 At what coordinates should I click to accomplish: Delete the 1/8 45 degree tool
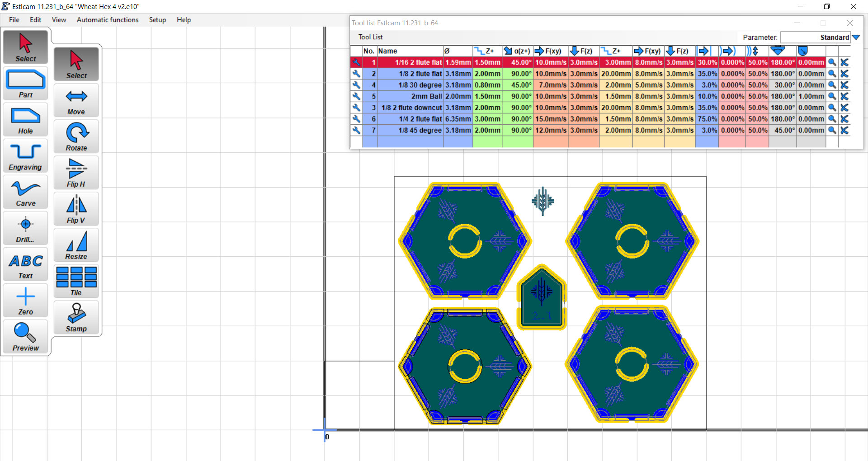tap(844, 130)
